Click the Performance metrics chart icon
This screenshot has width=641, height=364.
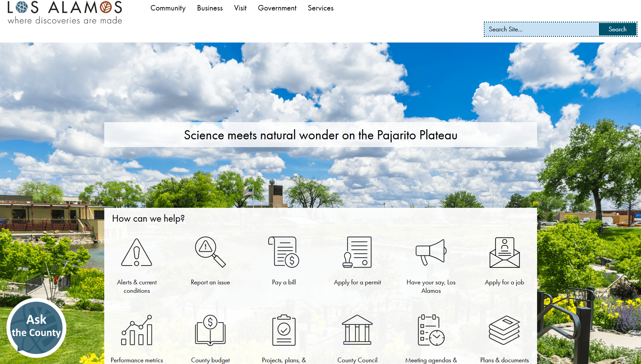(x=137, y=330)
